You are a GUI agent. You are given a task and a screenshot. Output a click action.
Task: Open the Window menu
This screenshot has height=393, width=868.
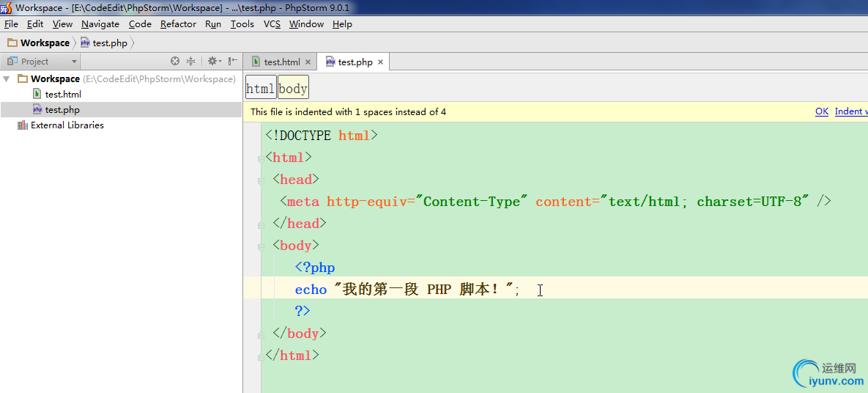pos(306,24)
